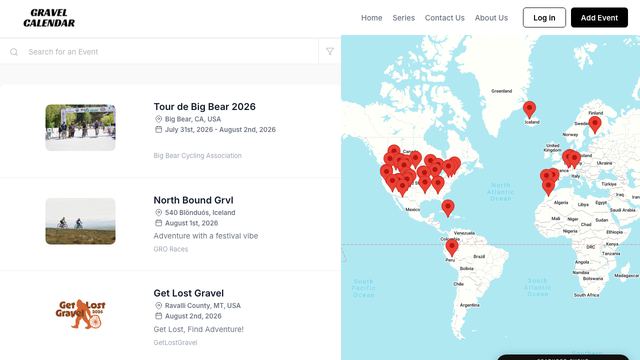Viewport: 640px width, 360px height.
Task: Open the About Us page
Action: [x=491, y=18]
